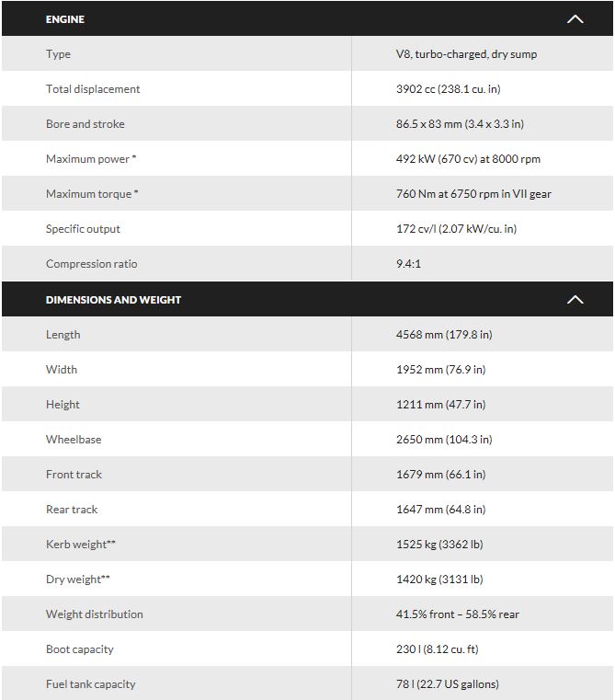
Task: Click the V8, turbo-charged, dry sump value
Action: click(x=466, y=54)
